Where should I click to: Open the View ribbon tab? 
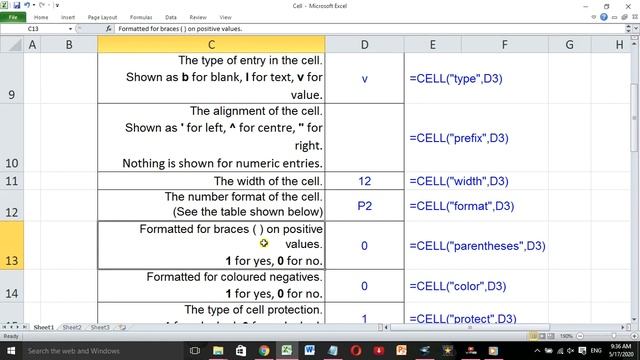[225, 17]
